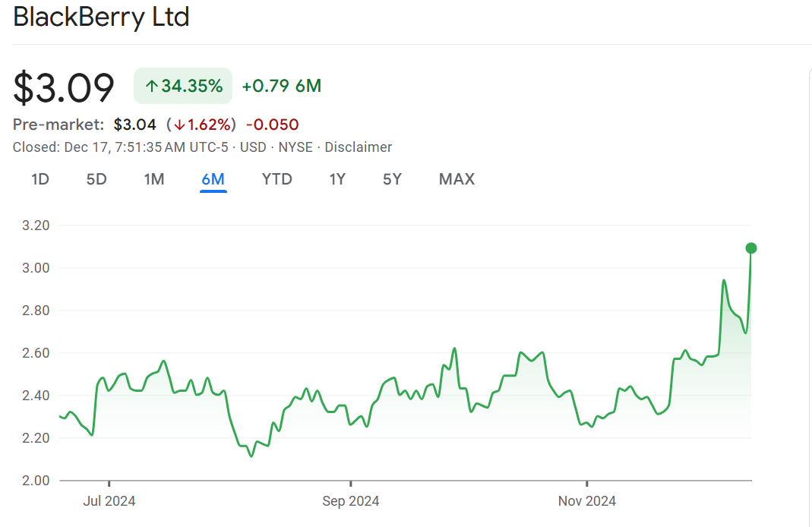
Task: Open the MAX history range
Action: pos(457,179)
